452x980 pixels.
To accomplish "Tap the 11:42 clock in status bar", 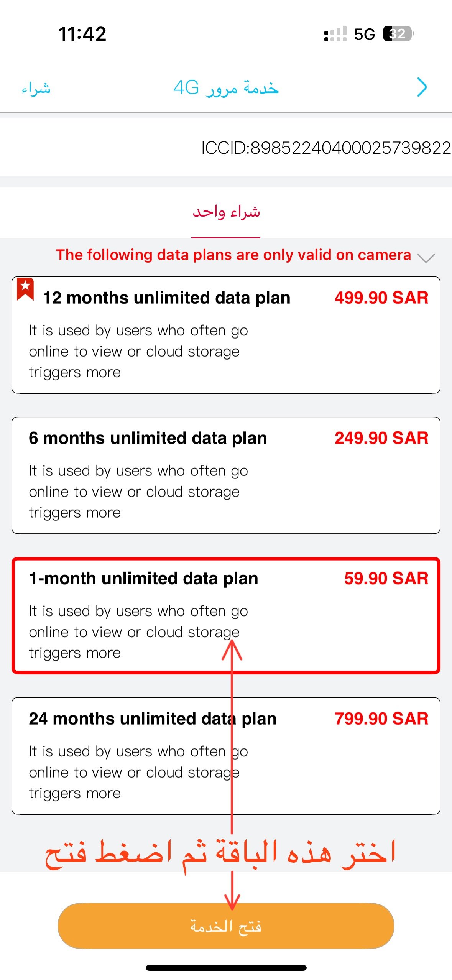I will click(82, 34).
